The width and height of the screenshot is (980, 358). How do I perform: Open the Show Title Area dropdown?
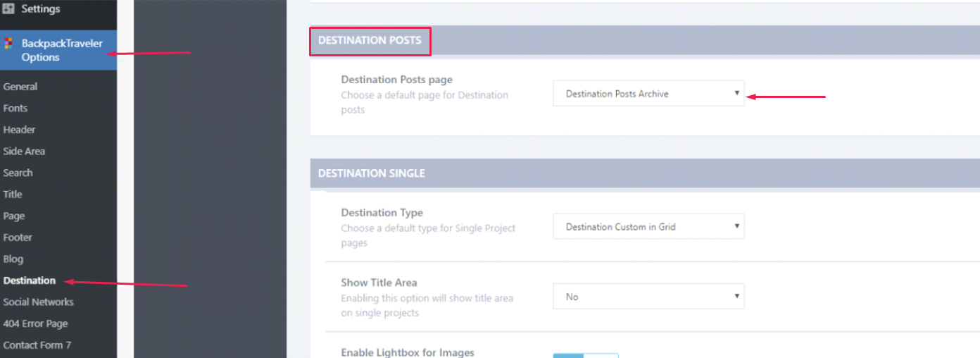(x=648, y=297)
